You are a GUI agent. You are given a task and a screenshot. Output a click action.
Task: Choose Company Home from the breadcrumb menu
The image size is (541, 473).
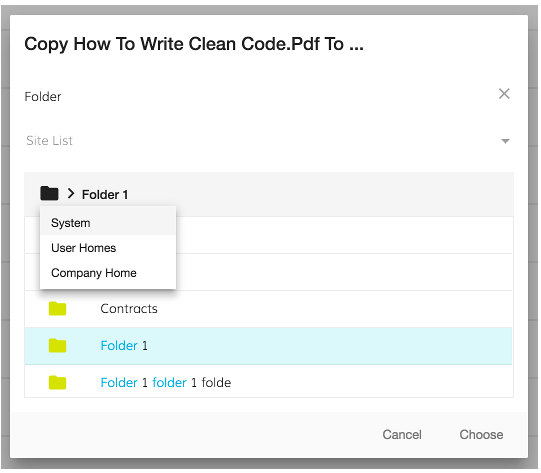tap(108, 273)
